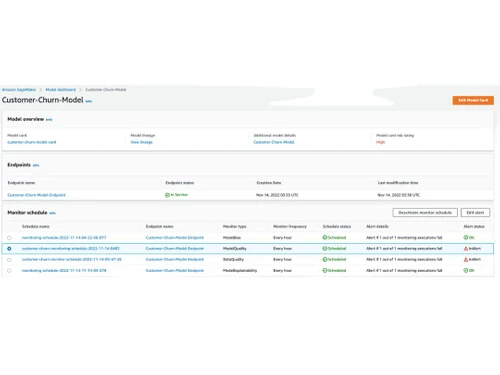500x375 pixels.
Task: Click Scheduled status icon in ModelExplainability row
Action: 325,271
